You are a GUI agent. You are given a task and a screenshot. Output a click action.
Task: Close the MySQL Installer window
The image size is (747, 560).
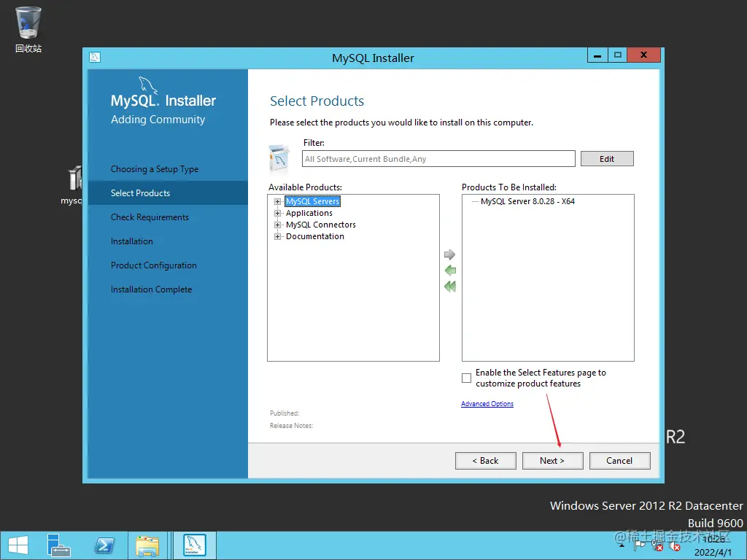(643, 55)
